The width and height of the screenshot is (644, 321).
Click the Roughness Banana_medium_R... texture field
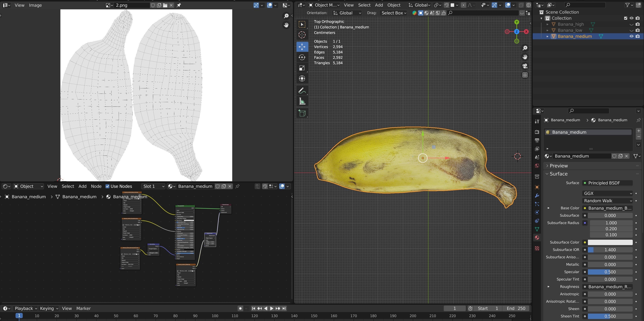[607, 287]
